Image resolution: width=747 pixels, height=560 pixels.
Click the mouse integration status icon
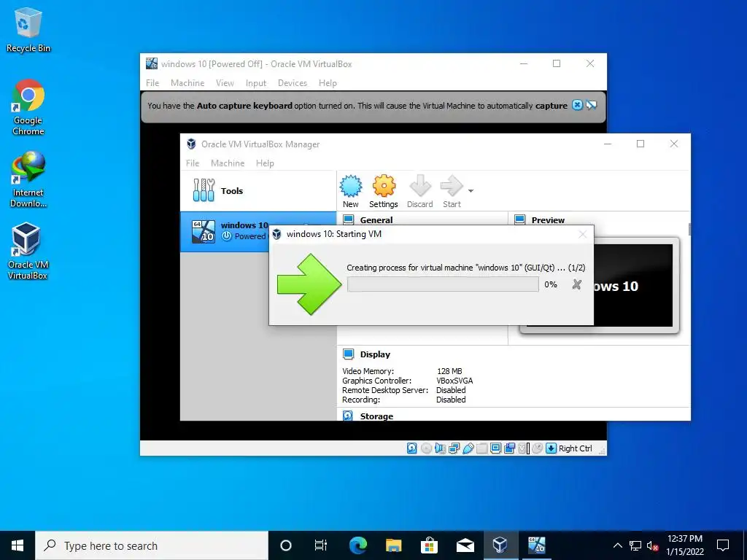pyautogui.click(x=538, y=448)
